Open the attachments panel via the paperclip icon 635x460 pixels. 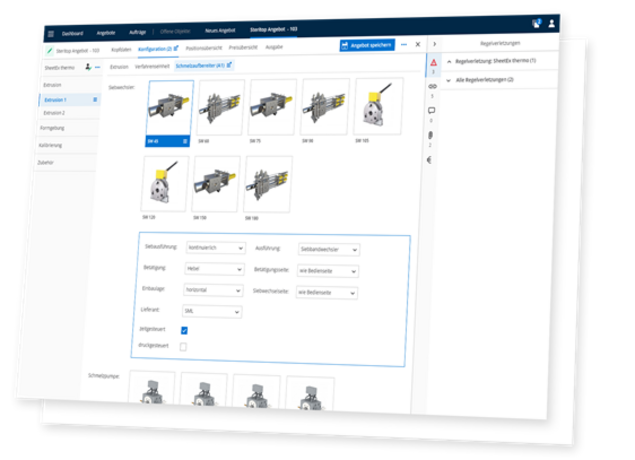coord(430,135)
